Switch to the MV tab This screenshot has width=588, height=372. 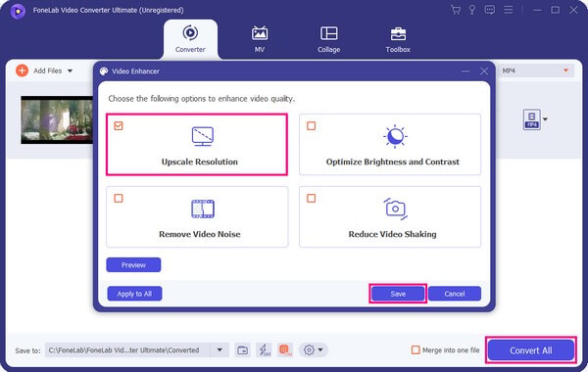260,39
